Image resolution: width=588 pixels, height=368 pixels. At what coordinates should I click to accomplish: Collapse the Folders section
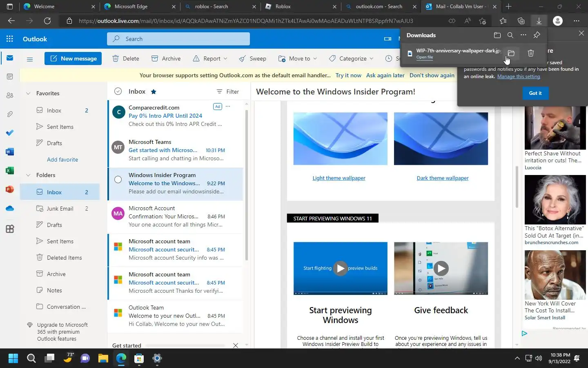pyautogui.click(x=28, y=175)
